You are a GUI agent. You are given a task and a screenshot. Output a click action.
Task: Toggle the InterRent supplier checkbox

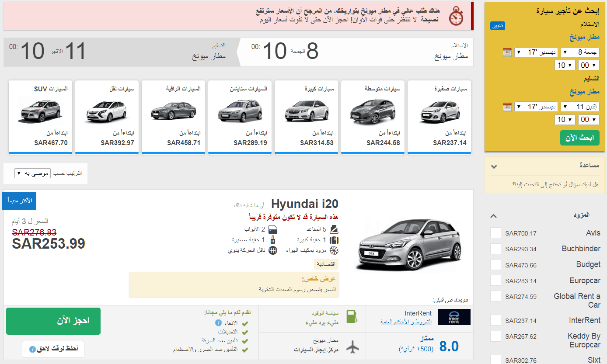pyautogui.click(x=495, y=320)
